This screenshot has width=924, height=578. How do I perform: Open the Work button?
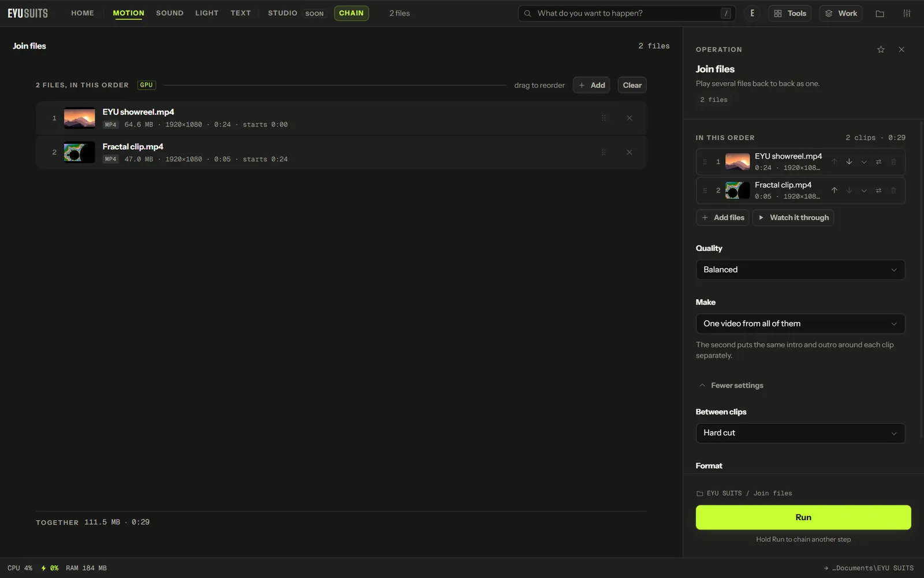(841, 13)
